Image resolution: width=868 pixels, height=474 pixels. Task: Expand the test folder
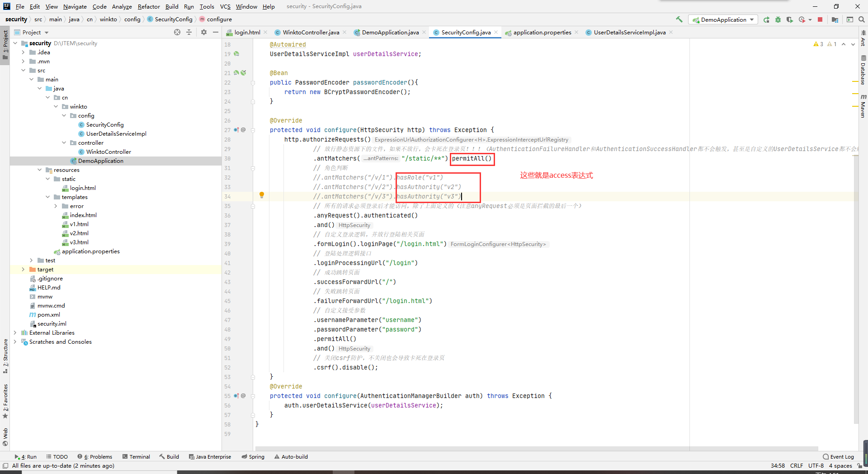point(31,261)
